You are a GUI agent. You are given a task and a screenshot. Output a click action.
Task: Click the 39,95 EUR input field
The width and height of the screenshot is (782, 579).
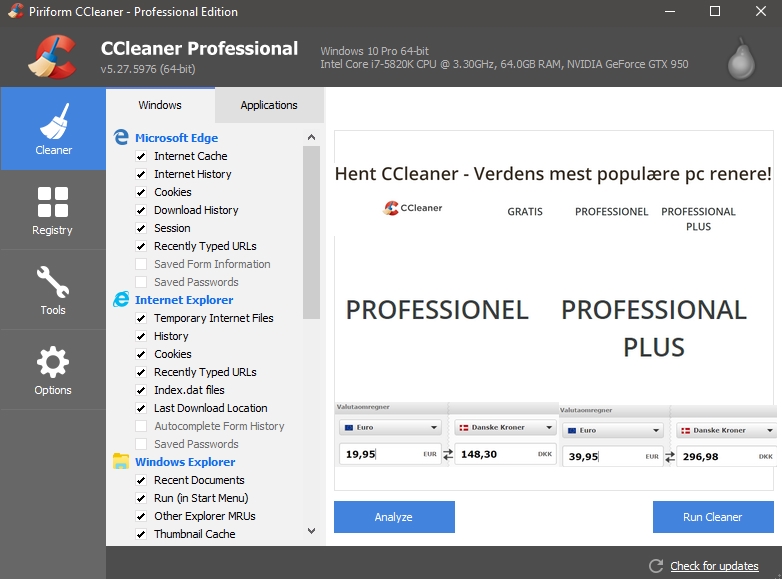[x=612, y=457]
